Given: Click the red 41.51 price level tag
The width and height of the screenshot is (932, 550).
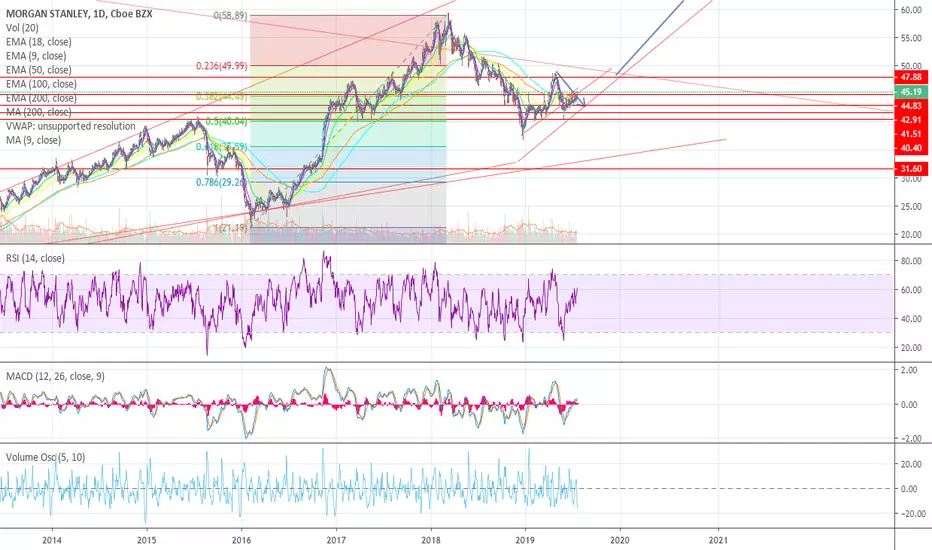Looking at the screenshot, I should (x=911, y=134).
